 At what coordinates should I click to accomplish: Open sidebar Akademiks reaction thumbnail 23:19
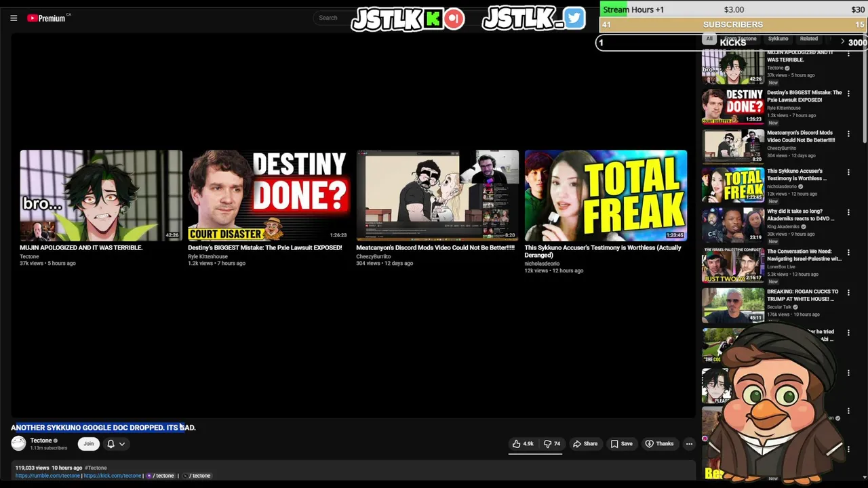pos(733,225)
